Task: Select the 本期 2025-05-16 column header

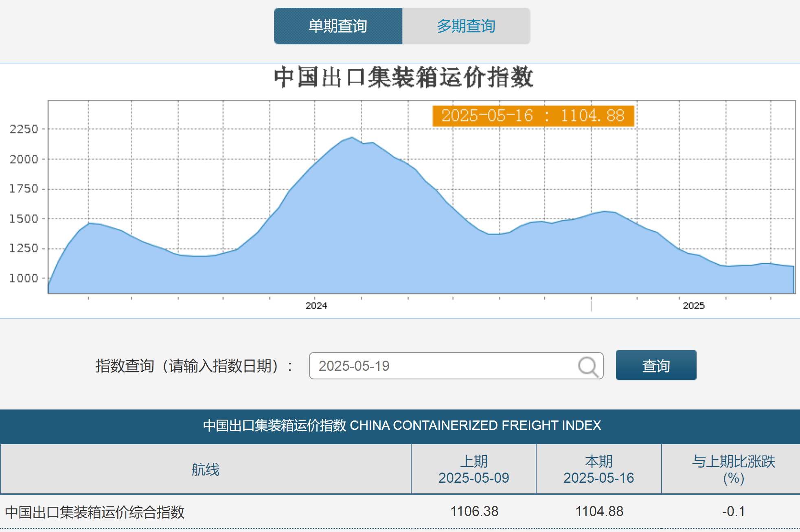Action: tap(598, 469)
